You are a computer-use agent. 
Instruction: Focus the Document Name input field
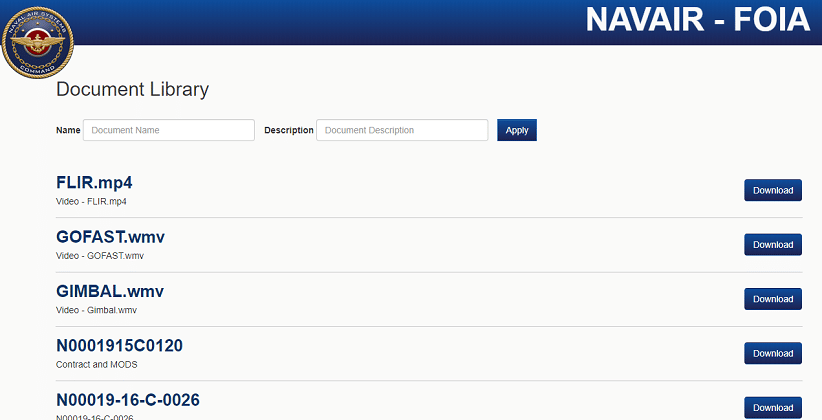tap(169, 130)
